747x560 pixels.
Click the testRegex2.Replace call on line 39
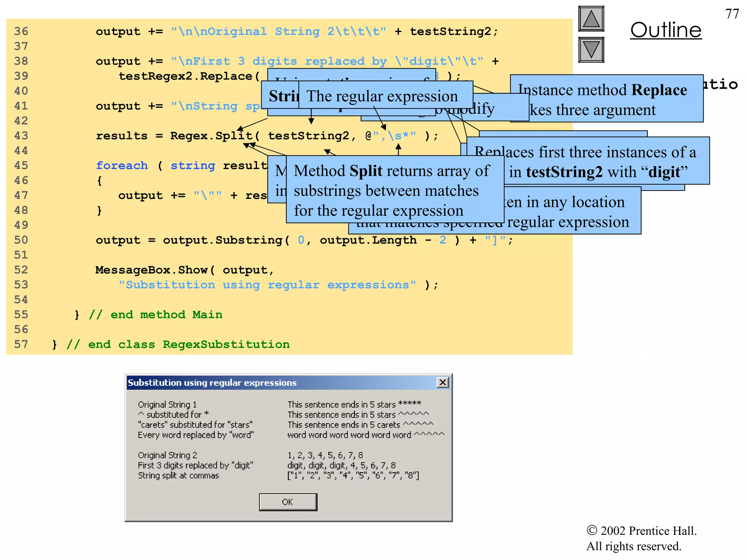pyautogui.click(x=189, y=76)
